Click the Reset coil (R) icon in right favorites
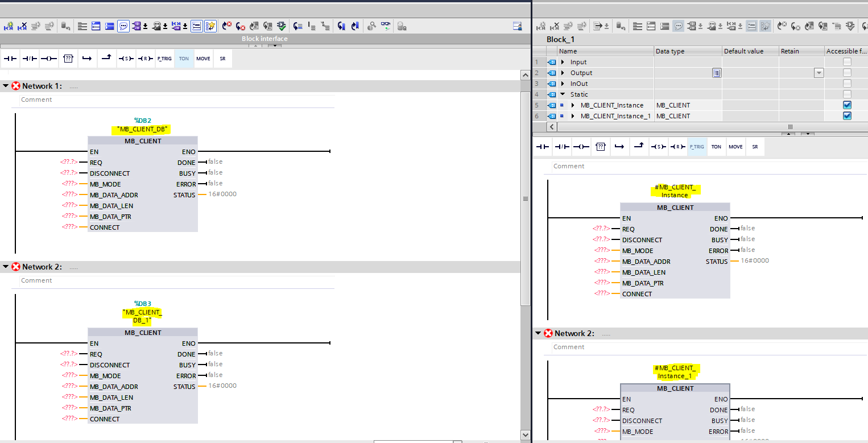 tap(677, 147)
